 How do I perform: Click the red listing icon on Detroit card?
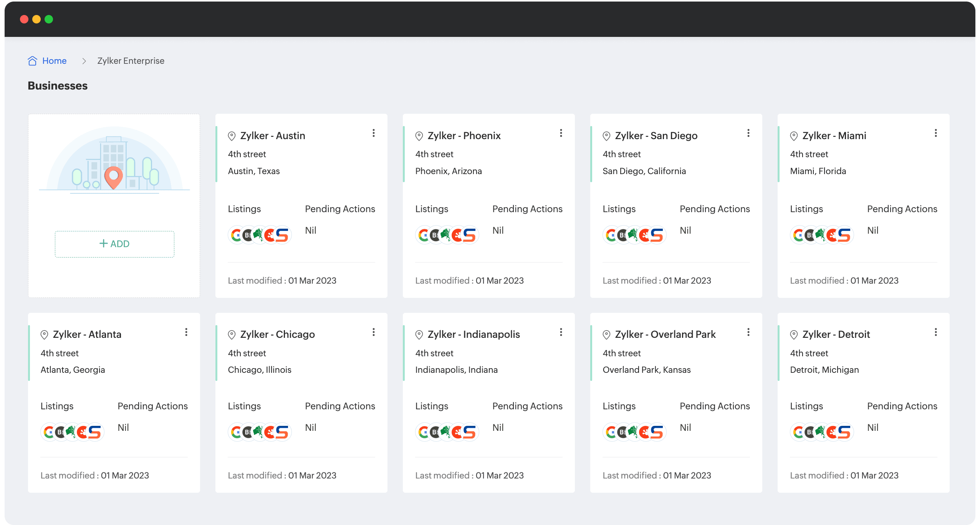coord(832,432)
